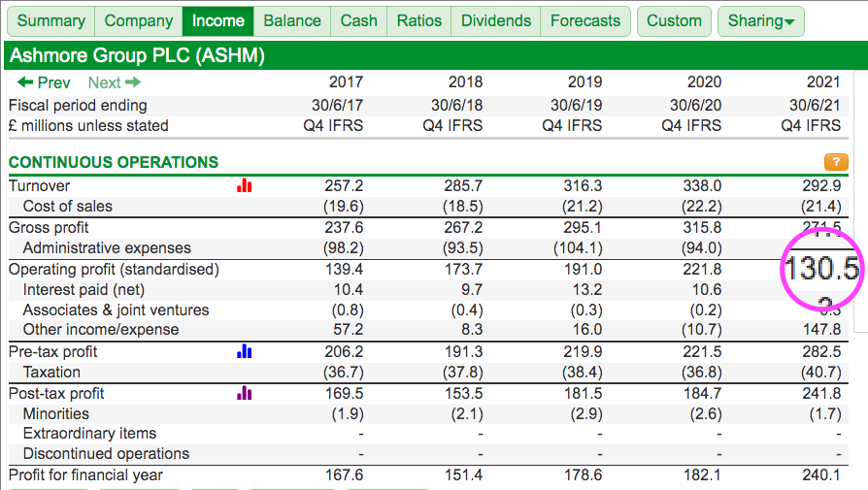Click the CONTINUOUS OPERATIONS heading
868x490 pixels.
coord(114,162)
